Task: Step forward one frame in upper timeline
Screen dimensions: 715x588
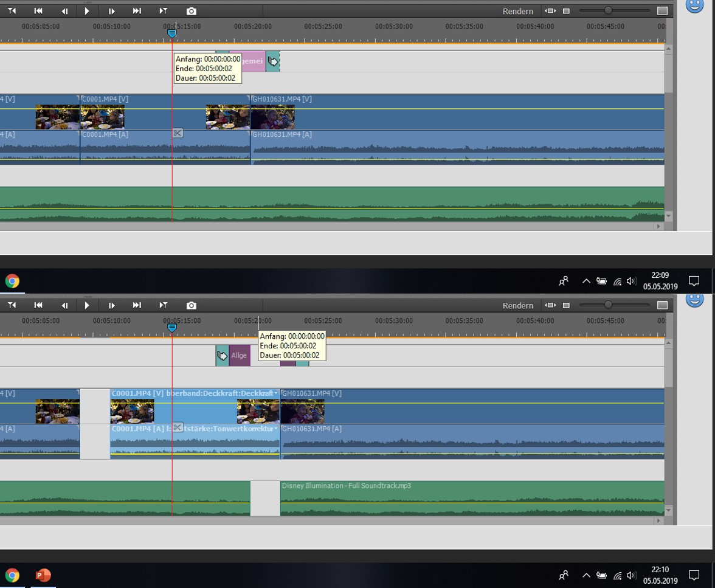Action: tap(111, 11)
